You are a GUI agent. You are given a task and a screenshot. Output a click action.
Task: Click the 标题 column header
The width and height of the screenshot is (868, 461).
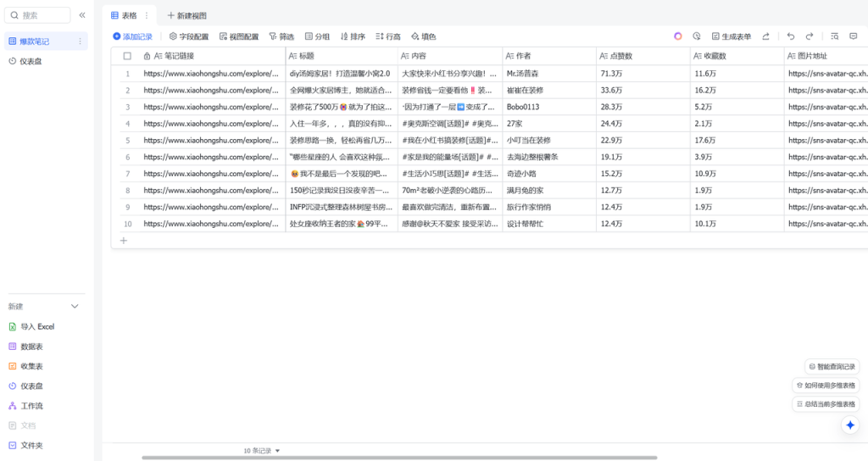point(342,56)
